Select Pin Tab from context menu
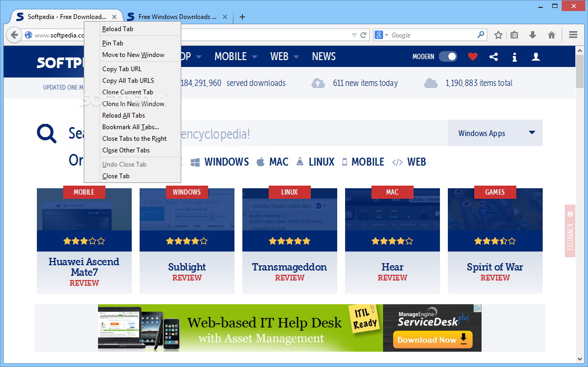The height and width of the screenshot is (367, 588). pos(113,43)
